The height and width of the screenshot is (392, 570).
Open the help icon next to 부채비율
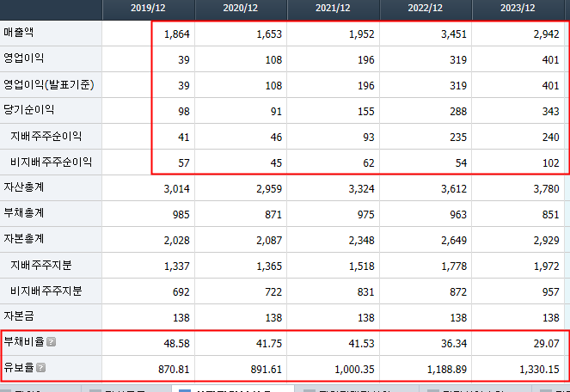(52, 342)
